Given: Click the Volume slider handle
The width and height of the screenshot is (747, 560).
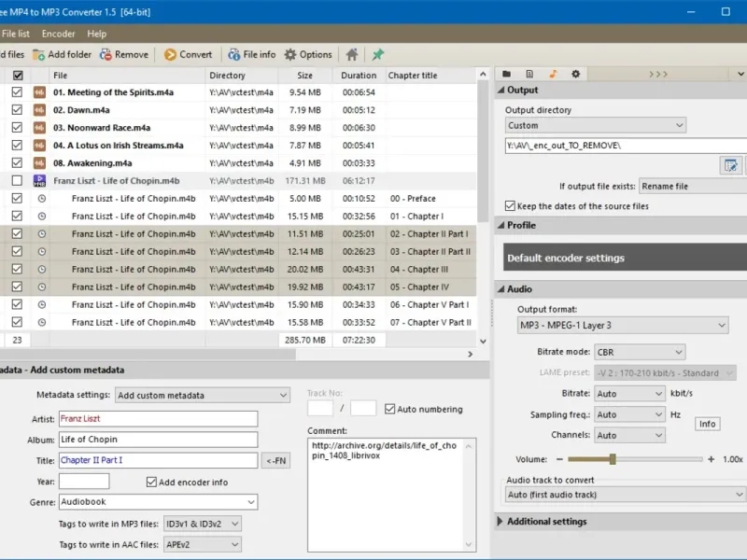Looking at the screenshot, I should pos(613,459).
